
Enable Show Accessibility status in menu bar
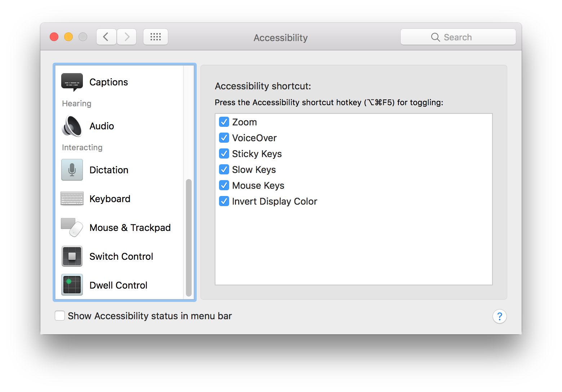point(60,316)
